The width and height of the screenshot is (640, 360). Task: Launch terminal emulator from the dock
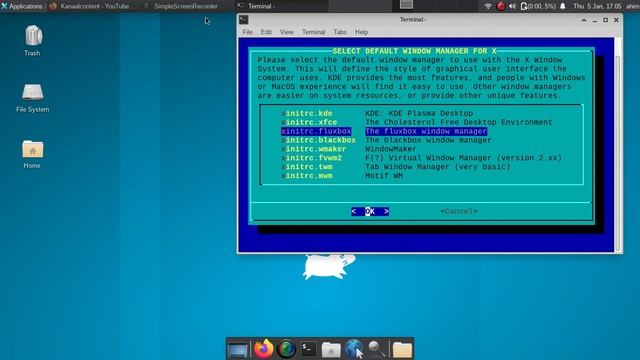[x=308, y=349]
